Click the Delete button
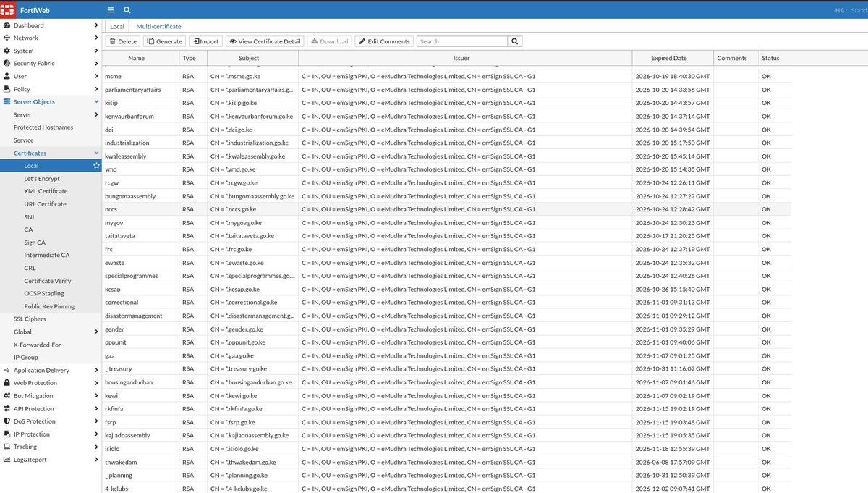The width and height of the screenshot is (868, 493). pyautogui.click(x=123, y=41)
